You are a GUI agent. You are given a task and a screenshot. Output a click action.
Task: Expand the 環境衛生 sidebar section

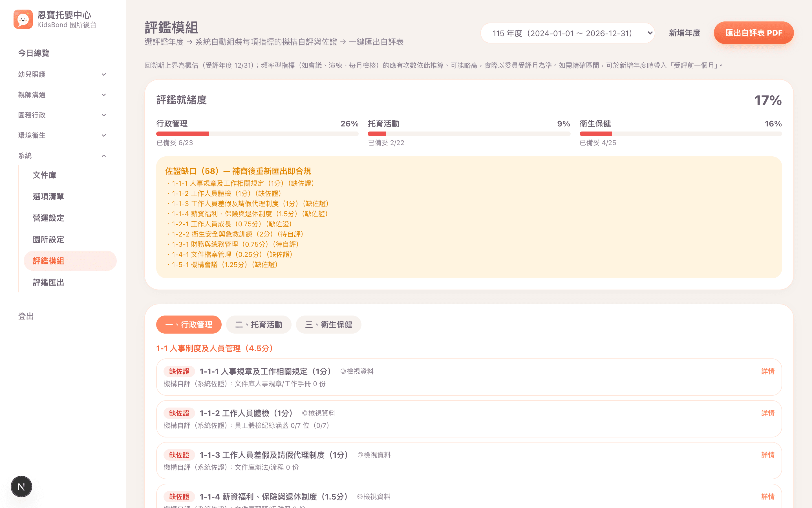(x=62, y=135)
